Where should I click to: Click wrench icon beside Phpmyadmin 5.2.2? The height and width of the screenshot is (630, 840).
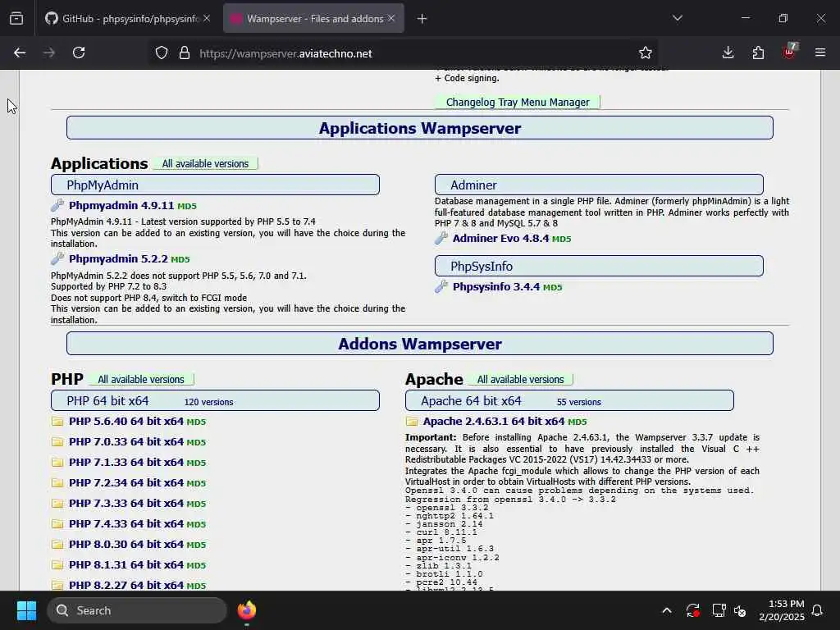[x=57, y=258]
